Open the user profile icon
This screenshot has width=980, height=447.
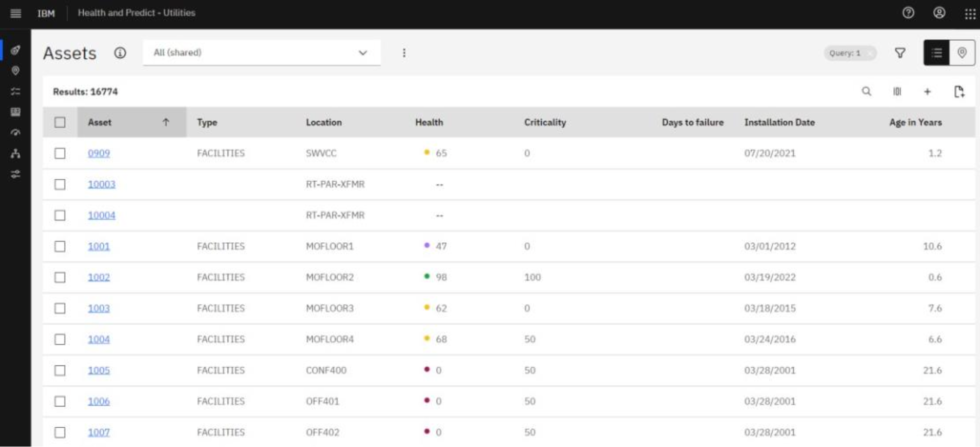[939, 13]
